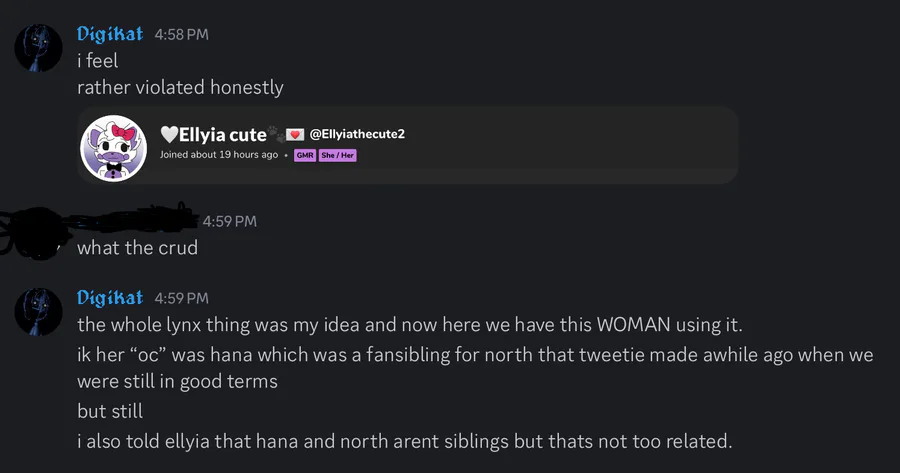Open Digikat username above "i feel" message
Viewport: 900px width, 473px height.
[x=110, y=34]
